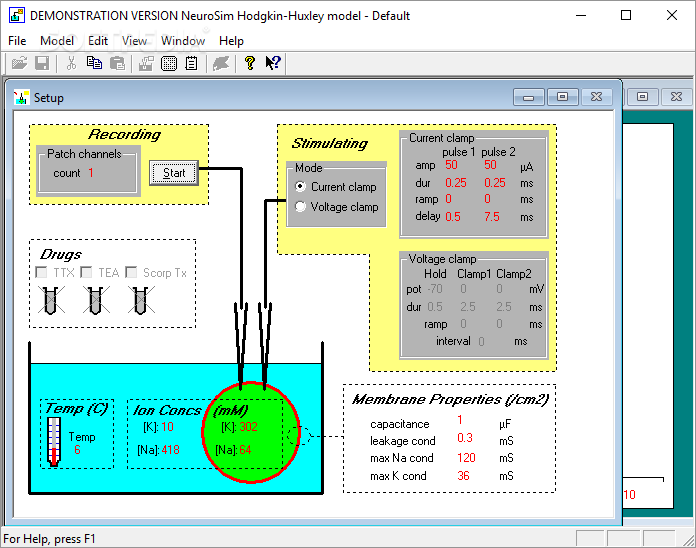Open the Model menu
The image size is (696, 548).
click(57, 41)
